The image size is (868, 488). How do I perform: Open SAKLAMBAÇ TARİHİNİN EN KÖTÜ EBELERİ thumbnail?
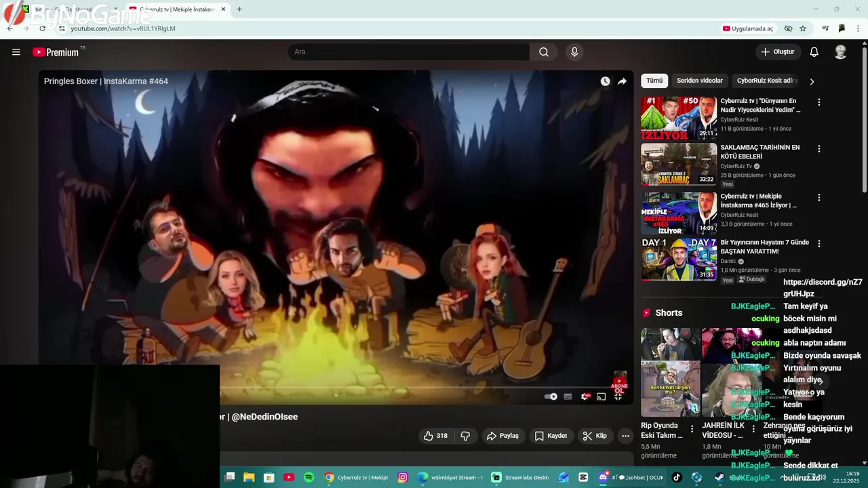click(x=679, y=164)
